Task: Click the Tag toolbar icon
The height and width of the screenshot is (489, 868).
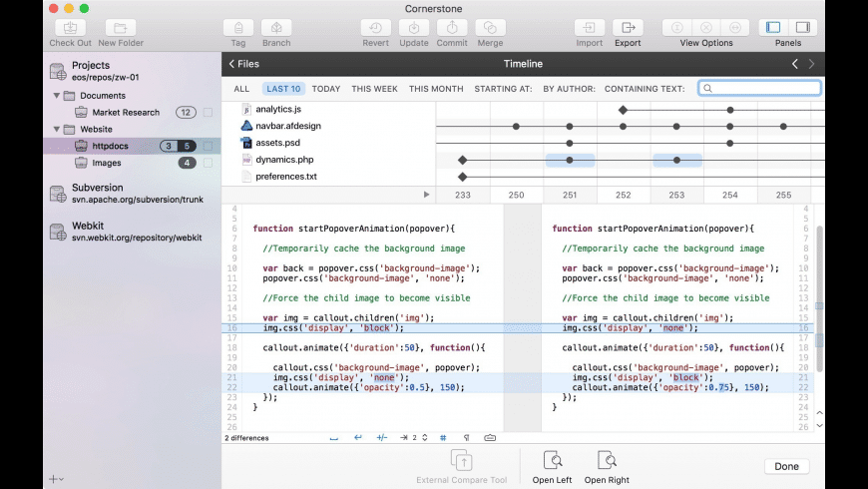Action: [238, 28]
